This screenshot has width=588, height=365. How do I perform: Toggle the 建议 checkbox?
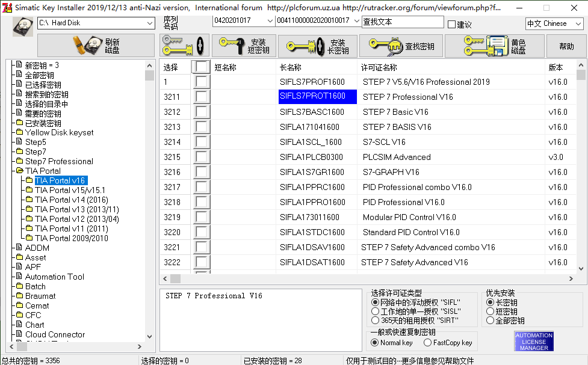tap(452, 25)
